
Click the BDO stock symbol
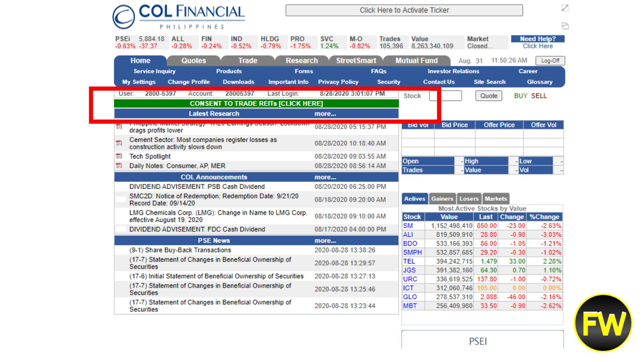410,244
